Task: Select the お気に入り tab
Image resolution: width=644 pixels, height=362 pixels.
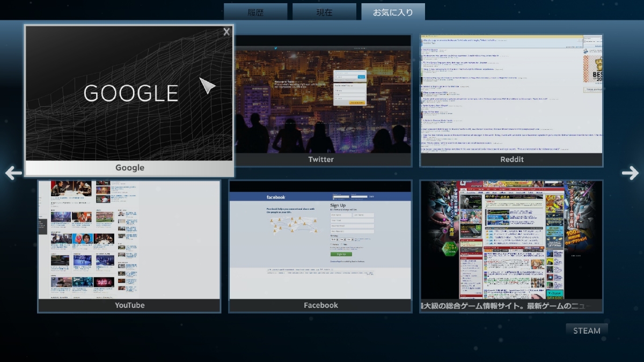Action: 393,12
